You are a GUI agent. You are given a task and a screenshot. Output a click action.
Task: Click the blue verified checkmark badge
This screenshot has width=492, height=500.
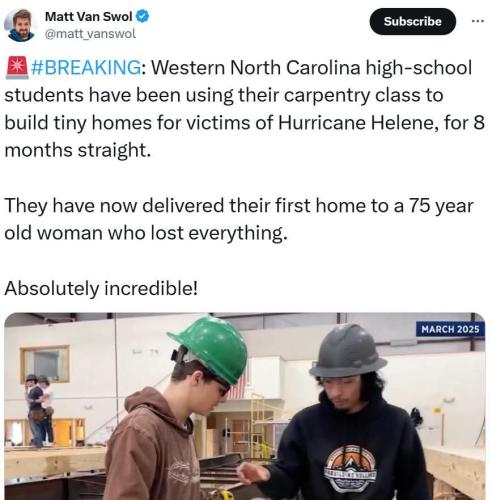coord(142,16)
